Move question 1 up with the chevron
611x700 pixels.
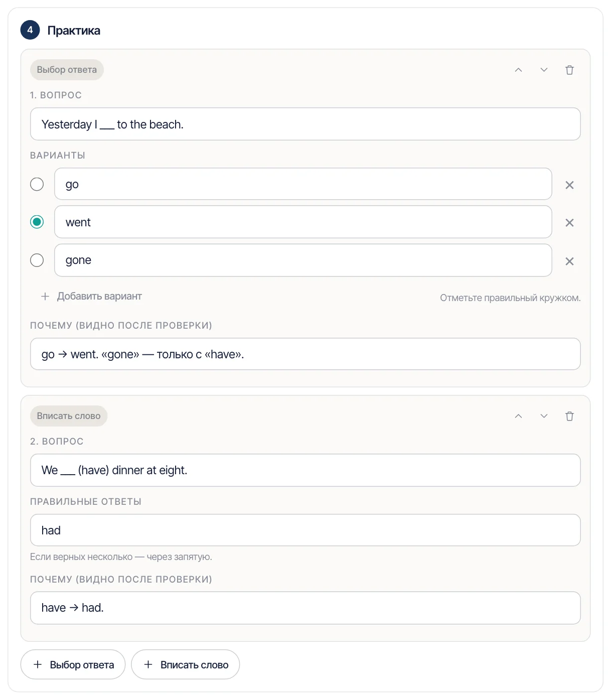518,70
